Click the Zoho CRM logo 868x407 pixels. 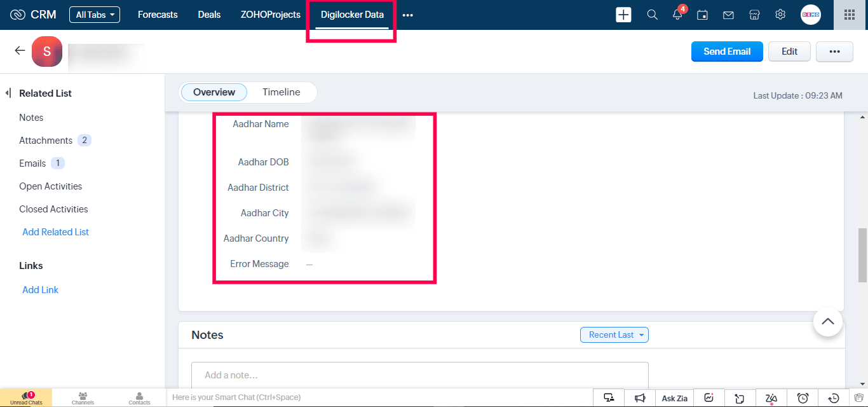pyautogui.click(x=33, y=15)
